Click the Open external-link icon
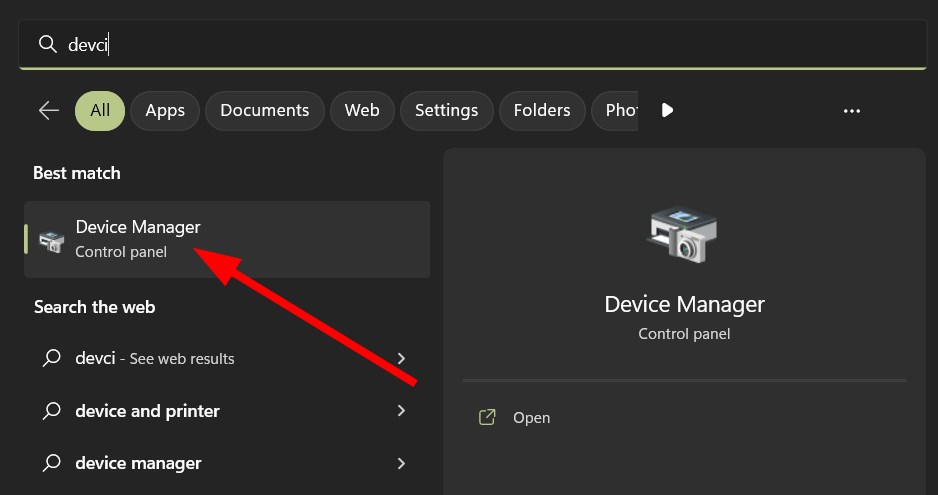The image size is (938, 495). [x=487, y=417]
